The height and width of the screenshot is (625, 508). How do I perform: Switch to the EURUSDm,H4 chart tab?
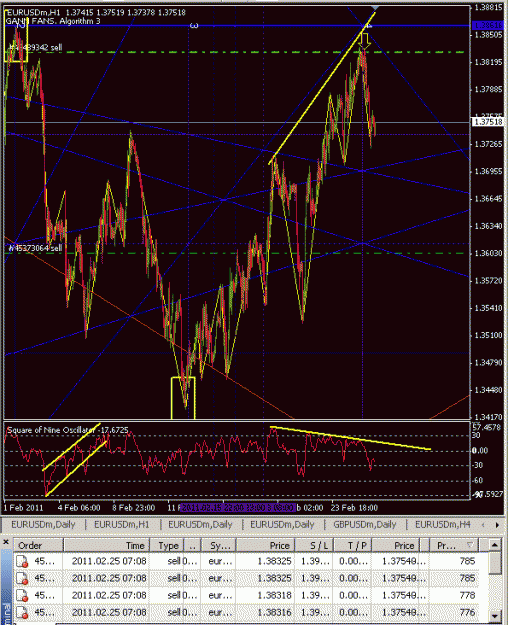(443, 525)
